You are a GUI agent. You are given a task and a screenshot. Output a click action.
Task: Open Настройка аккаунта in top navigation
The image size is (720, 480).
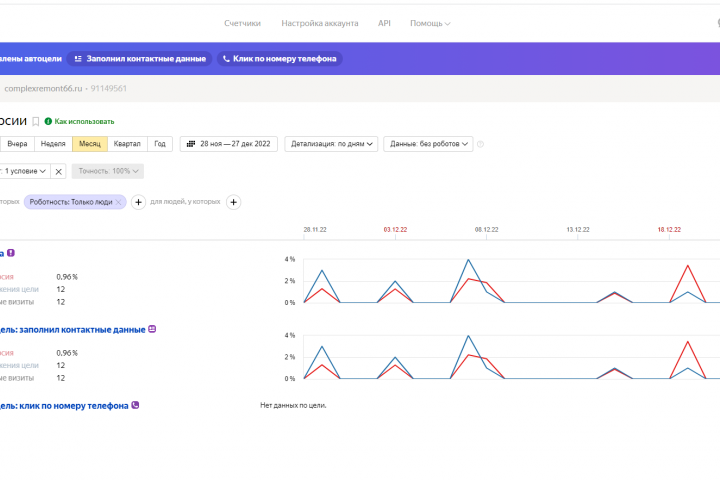coord(320,23)
